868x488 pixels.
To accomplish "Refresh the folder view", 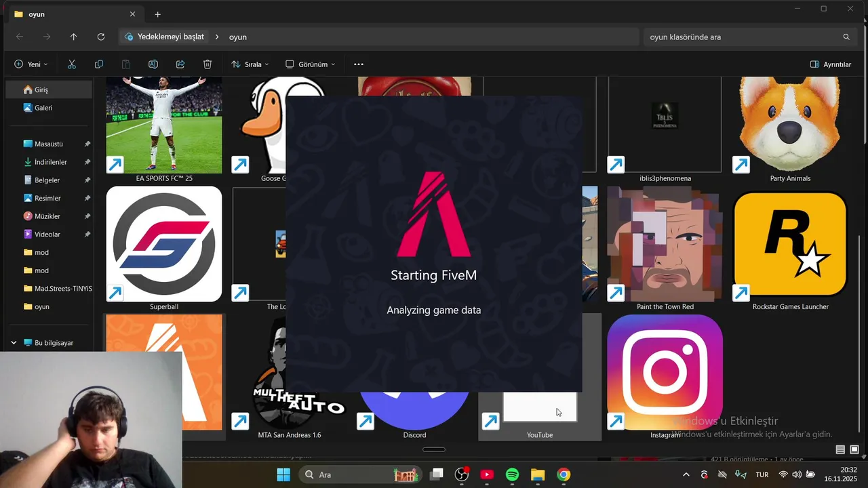I will click(101, 37).
